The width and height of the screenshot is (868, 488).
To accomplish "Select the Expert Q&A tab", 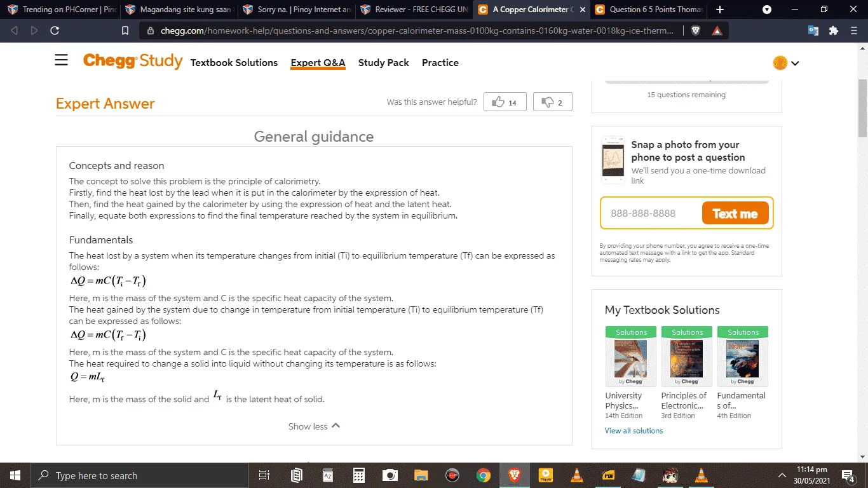I will tap(318, 62).
